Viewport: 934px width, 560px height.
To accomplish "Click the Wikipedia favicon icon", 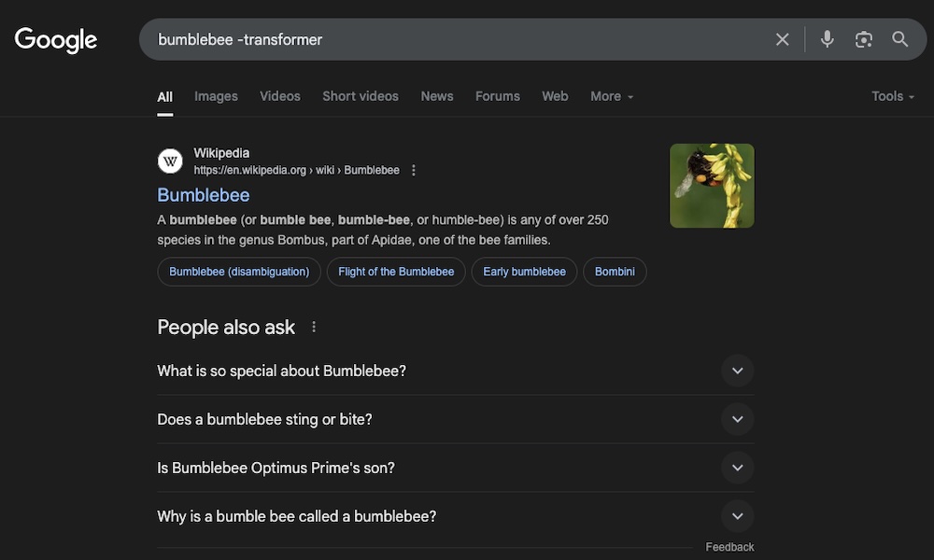I will coord(170,161).
